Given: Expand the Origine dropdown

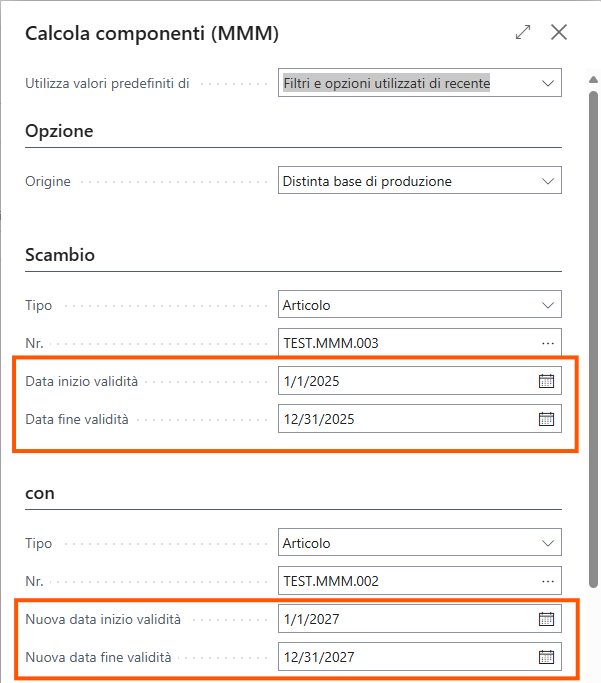Looking at the screenshot, I should (547, 181).
